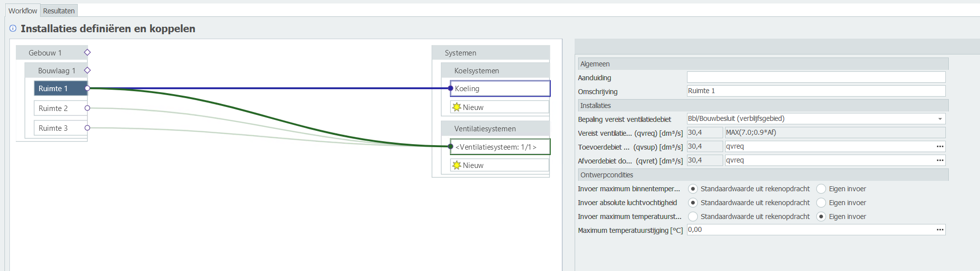This screenshot has width=980, height=271.
Task: Click the Bepaling vereist ventilatiedebiet label
Action: click(625, 119)
